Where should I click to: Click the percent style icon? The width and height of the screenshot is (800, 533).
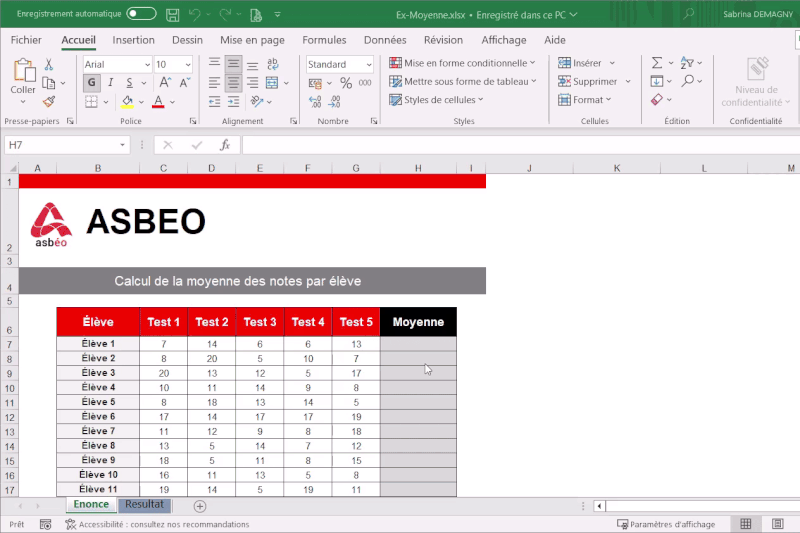346,83
